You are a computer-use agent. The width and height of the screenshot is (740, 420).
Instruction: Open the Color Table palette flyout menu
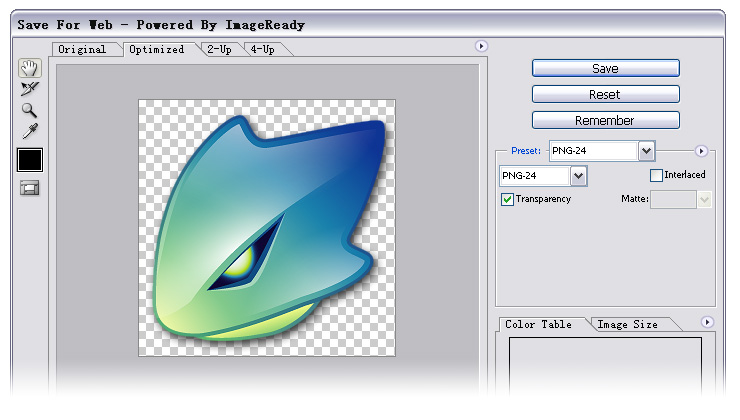coord(707,322)
